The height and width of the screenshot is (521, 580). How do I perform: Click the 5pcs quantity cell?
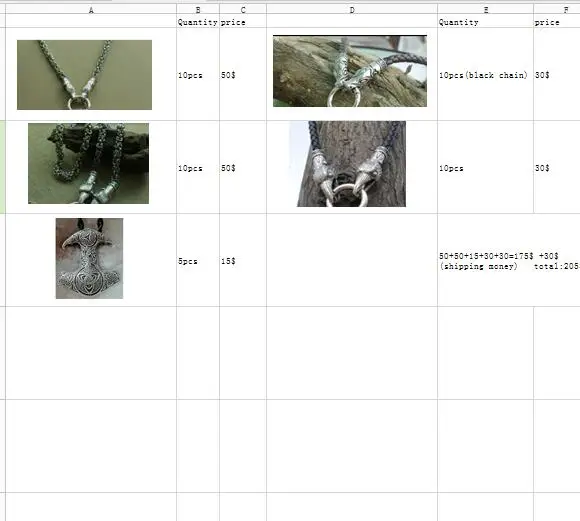tap(198, 261)
